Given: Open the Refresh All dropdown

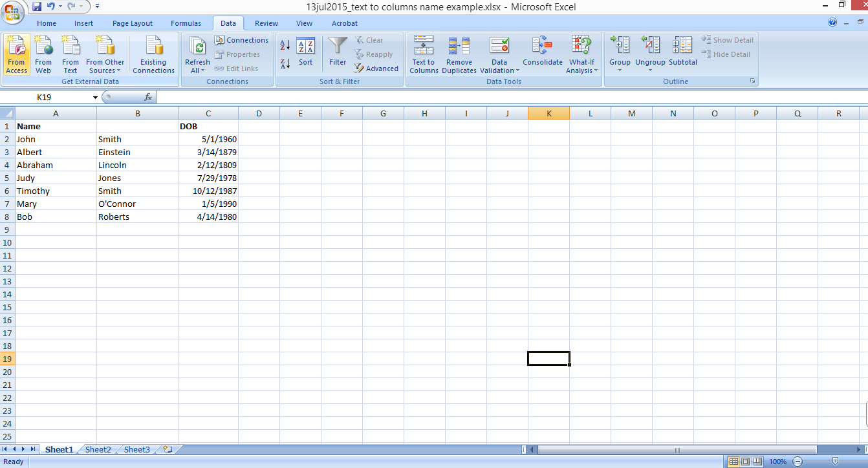Looking at the screenshot, I should 197,54.
